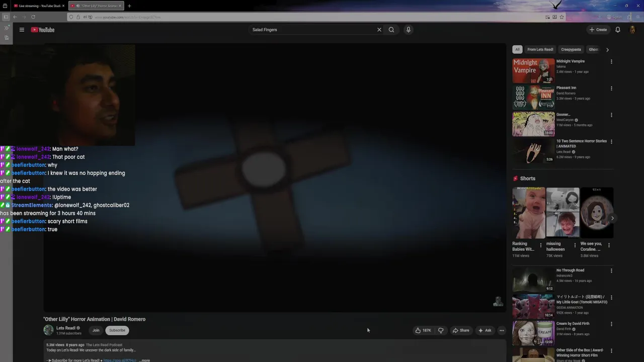644x362 pixels.
Task: Open the My Little Goat video thumbnail
Action: click(533, 306)
